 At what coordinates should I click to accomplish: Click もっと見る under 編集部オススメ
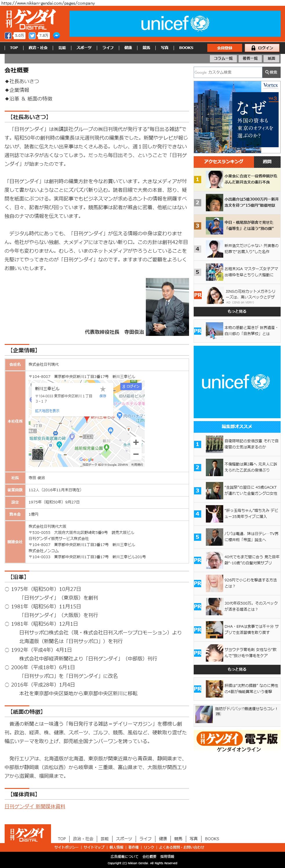(237, 669)
